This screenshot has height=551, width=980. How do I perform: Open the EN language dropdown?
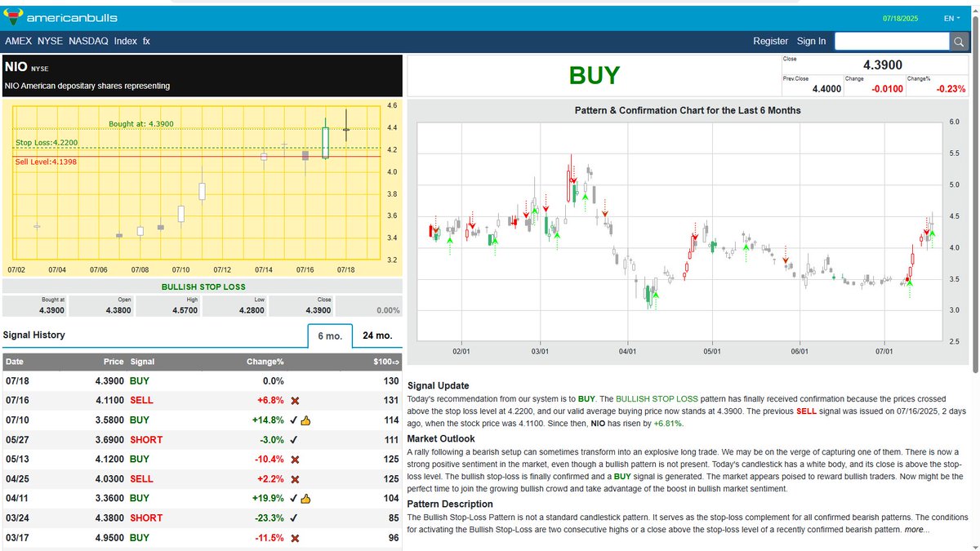(951, 18)
